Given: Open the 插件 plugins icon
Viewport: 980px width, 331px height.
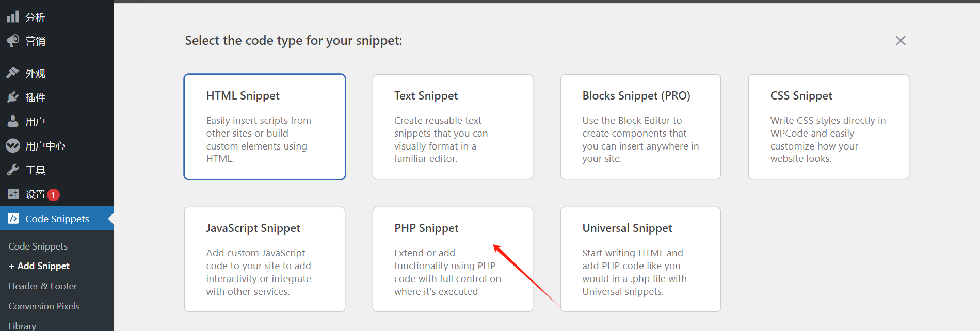Looking at the screenshot, I should point(13,97).
